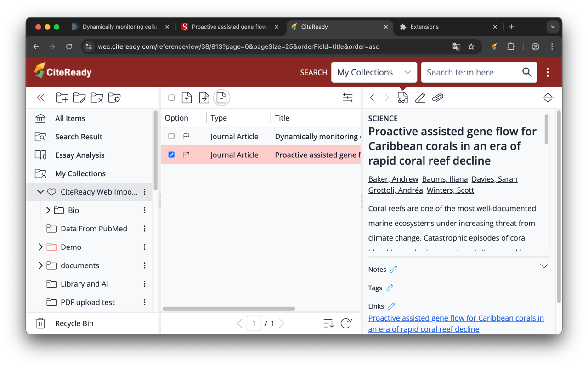
Task: Click the sort order icon
Action: coord(328,323)
